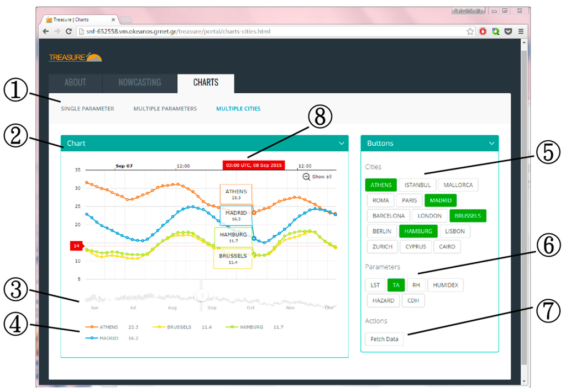Click the MADRID 16.2 chart balloon
This screenshot has height=392, width=566.
(x=236, y=216)
